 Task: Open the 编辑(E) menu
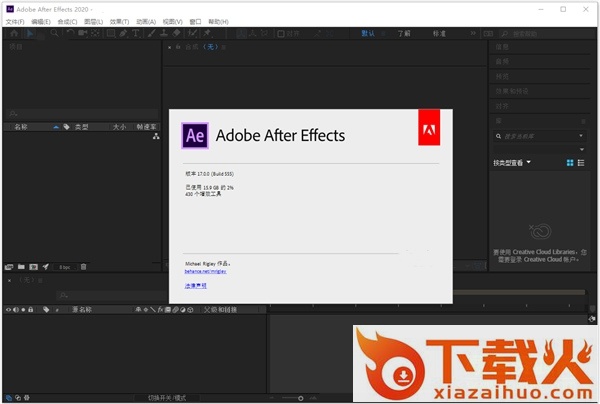[41, 22]
